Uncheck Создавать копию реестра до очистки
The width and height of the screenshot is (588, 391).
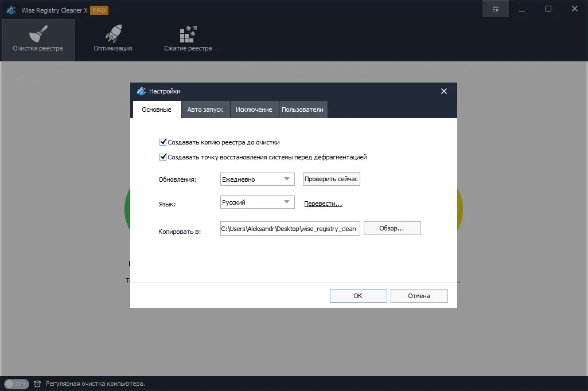click(163, 142)
